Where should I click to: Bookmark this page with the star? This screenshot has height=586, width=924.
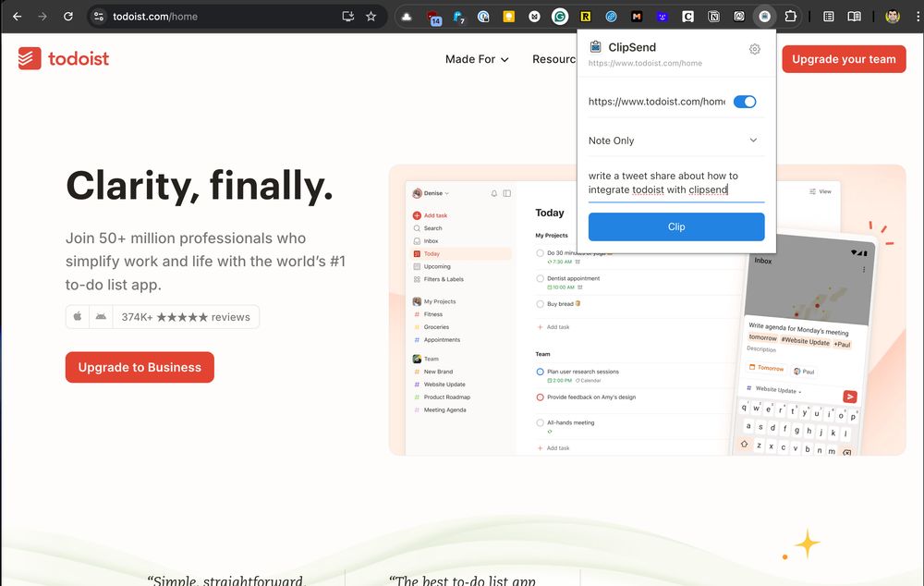(371, 17)
